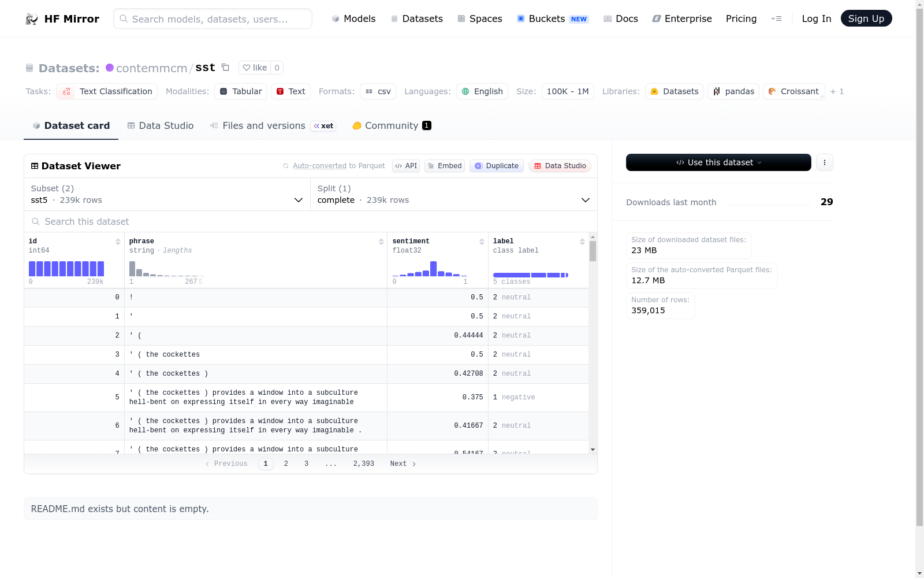Click the Datasets breadcrumb icon
924x578 pixels.
click(x=29, y=68)
